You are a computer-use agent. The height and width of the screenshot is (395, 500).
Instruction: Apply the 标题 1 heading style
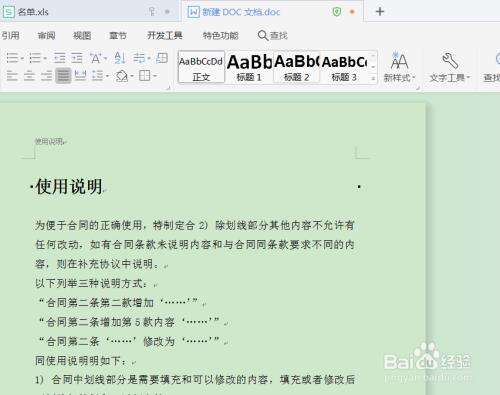point(249,67)
